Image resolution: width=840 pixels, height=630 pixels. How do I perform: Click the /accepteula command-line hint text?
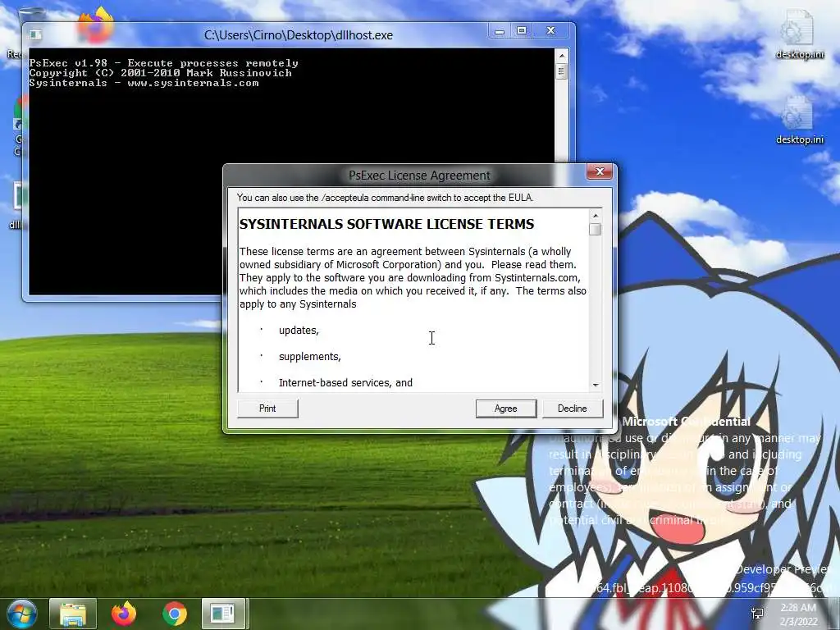(x=386, y=198)
